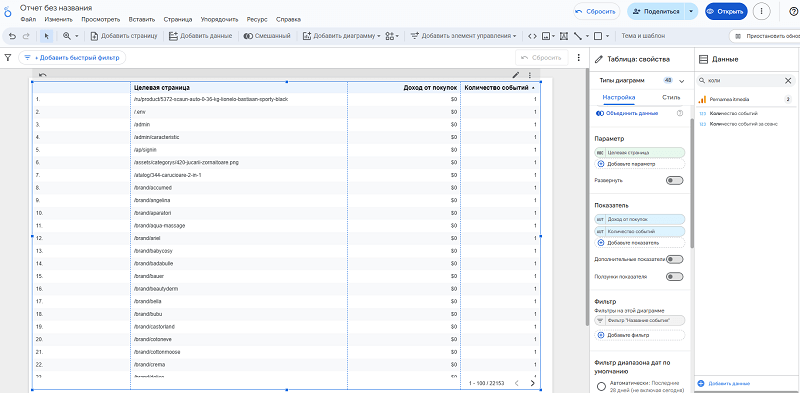Click the Целевая страница dimension chip
The image size is (800, 393).
click(640, 153)
